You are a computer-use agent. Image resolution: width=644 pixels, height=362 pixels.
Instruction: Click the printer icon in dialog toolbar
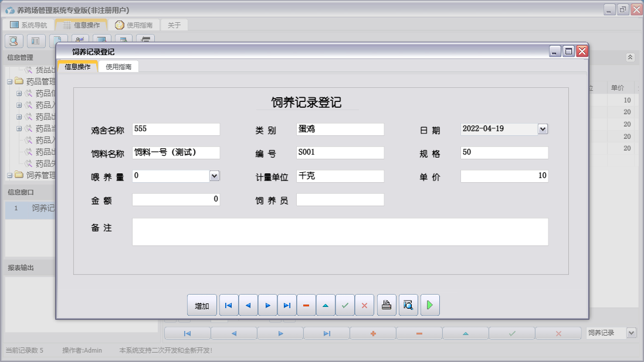(x=387, y=305)
